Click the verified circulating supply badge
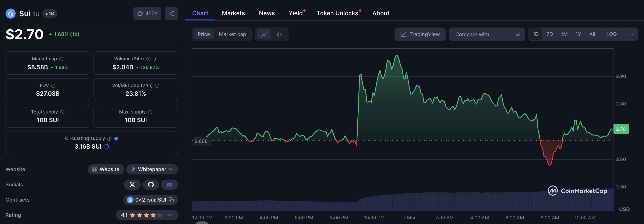Image resolution: width=644 pixels, height=224 pixels. click(116, 139)
